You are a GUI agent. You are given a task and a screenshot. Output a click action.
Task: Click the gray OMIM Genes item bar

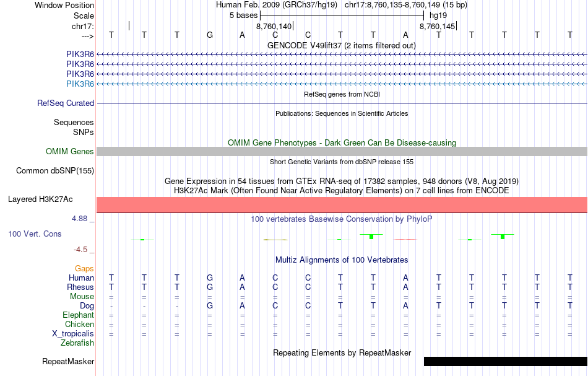(x=342, y=151)
